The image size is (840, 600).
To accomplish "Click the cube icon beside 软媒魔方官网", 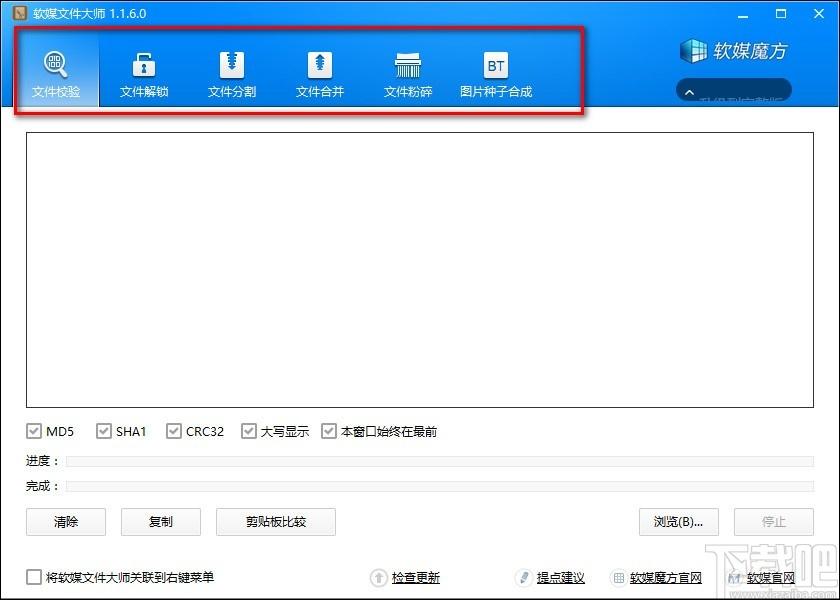I will pos(618,578).
